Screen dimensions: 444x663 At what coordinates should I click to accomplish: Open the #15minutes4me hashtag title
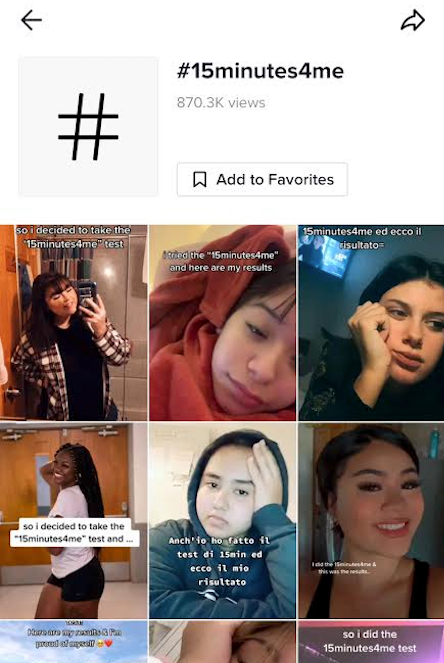coord(260,71)
